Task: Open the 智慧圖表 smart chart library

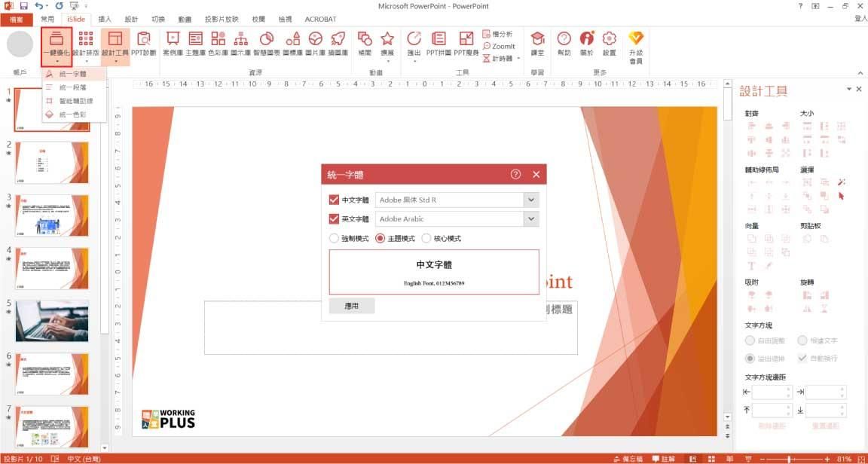Action: 265,44
